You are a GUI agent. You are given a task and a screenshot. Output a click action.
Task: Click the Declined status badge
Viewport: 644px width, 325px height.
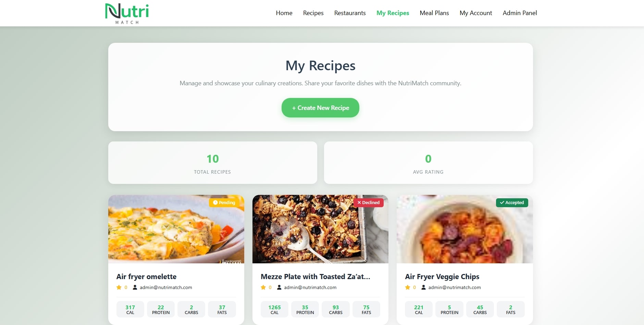tap(369, 202)
